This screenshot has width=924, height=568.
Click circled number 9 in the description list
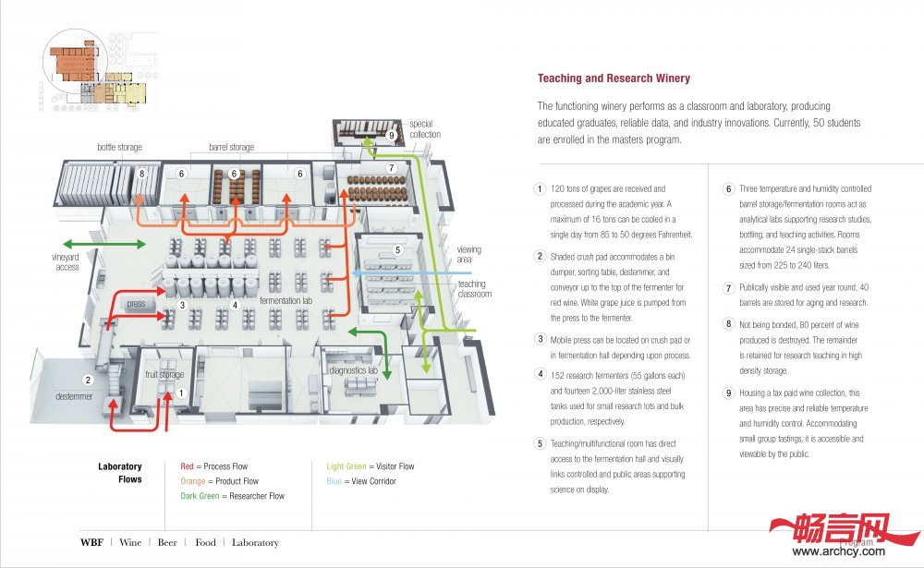[x=728, y=393]
